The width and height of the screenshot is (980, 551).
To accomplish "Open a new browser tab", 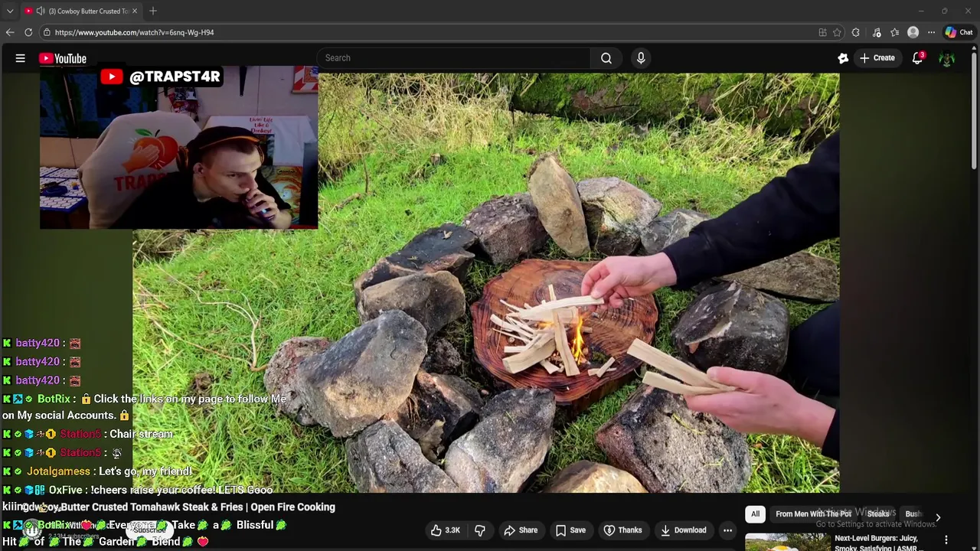I will [153, 11].
